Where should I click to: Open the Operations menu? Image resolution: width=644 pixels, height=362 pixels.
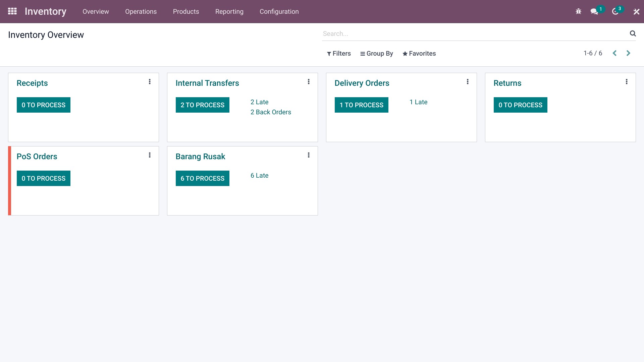pos(141,12)
